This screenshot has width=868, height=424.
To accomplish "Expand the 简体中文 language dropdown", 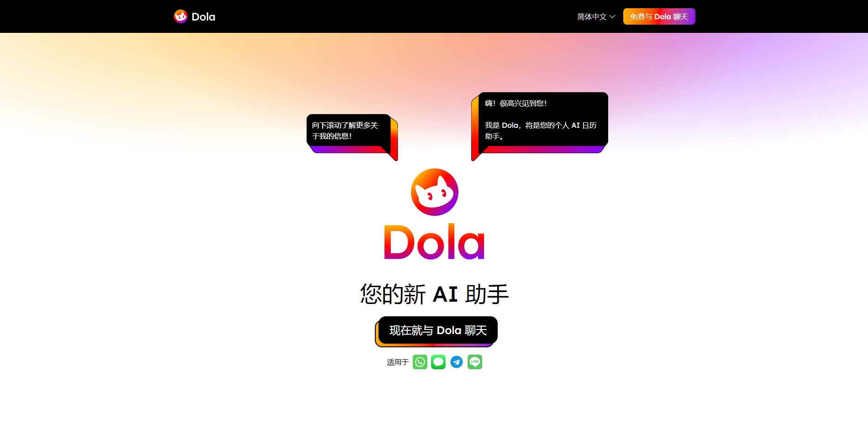I will pyautogui.click(x=596, y=17).
